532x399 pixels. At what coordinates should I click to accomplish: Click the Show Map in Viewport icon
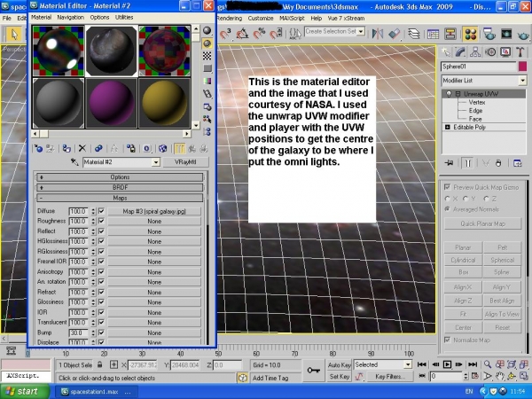pos(163,149)
